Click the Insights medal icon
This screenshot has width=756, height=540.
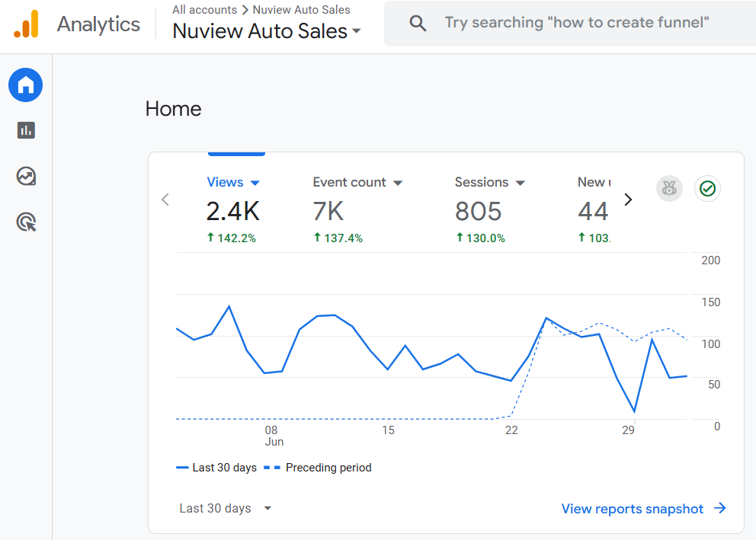click(x=669, y=188)
